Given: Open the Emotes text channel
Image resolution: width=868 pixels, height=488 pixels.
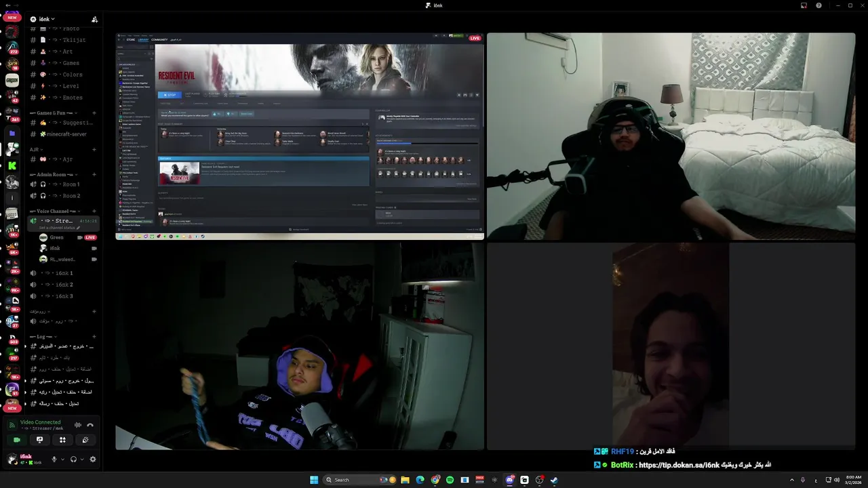Looking at the screenshot, I should tap(64, 98).
